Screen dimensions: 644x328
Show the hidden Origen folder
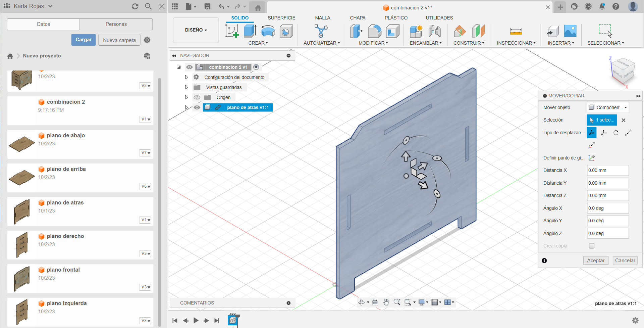pos(197,97)
